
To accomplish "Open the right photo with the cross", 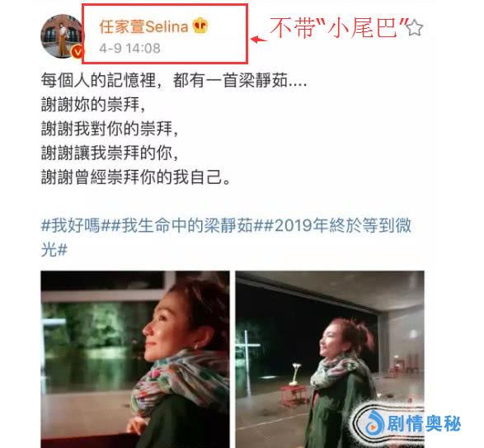I will 330,359.
